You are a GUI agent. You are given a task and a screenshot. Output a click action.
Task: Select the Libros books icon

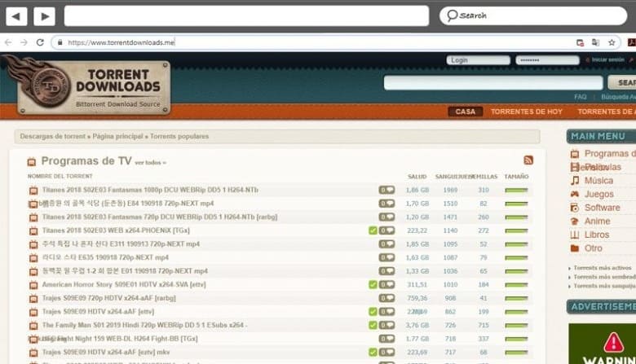tap(575, 235)
